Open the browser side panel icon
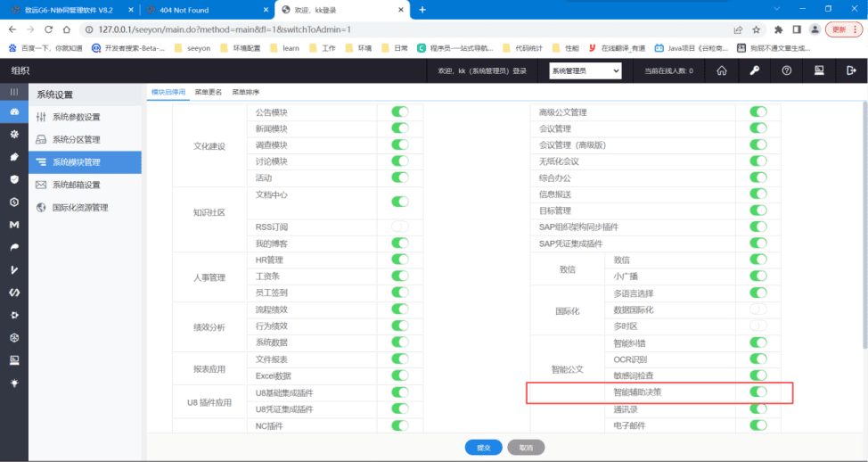The image size is (868, 462). (x=797, y=29)
